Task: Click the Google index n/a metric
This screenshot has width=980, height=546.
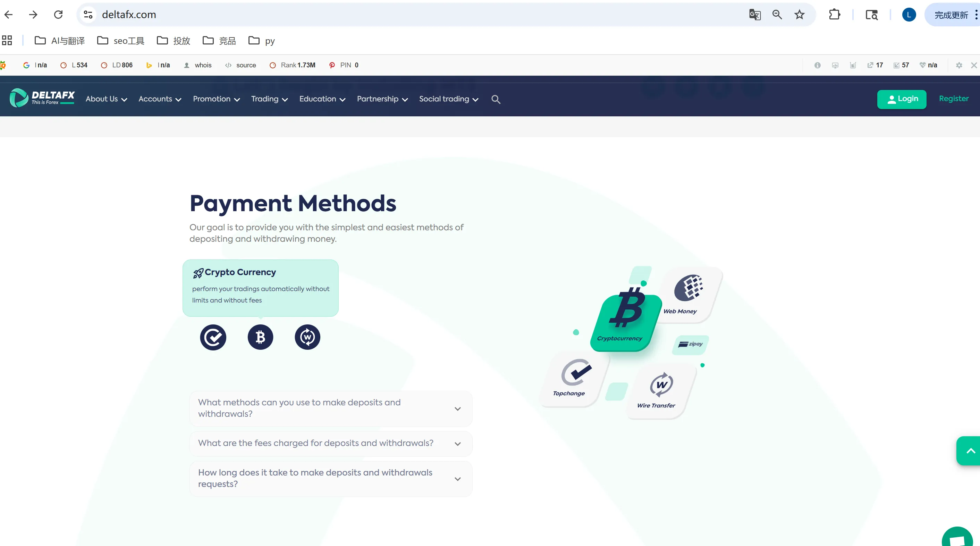Action: pos(35,65)
